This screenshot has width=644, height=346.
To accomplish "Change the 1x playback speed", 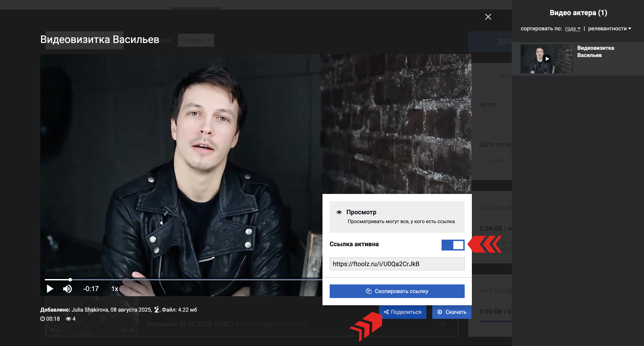I will [115, 289].
